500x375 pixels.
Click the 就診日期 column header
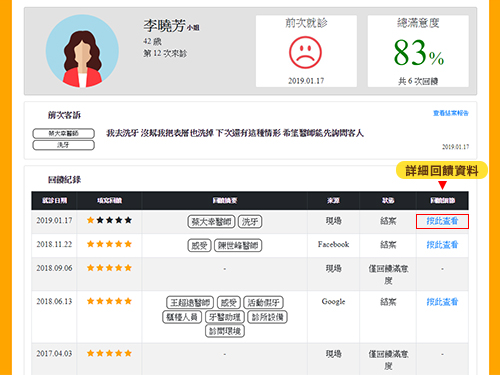[x=54, y=200]
